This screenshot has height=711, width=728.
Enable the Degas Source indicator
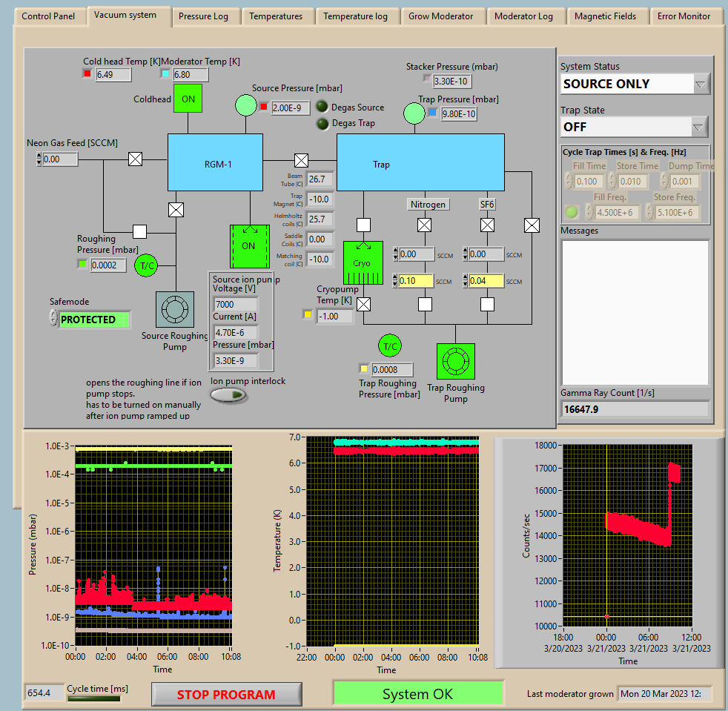[322, 107]
